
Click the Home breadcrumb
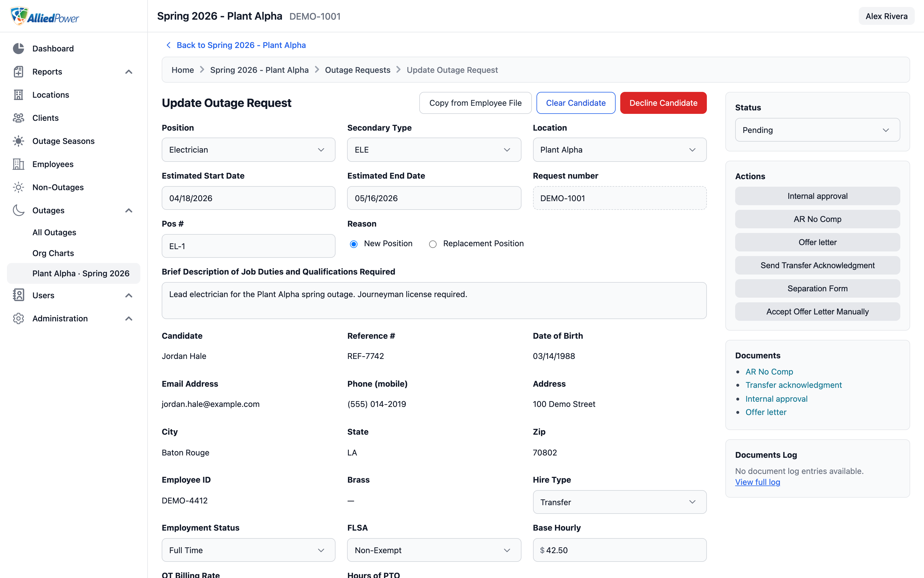pos(182,70)
